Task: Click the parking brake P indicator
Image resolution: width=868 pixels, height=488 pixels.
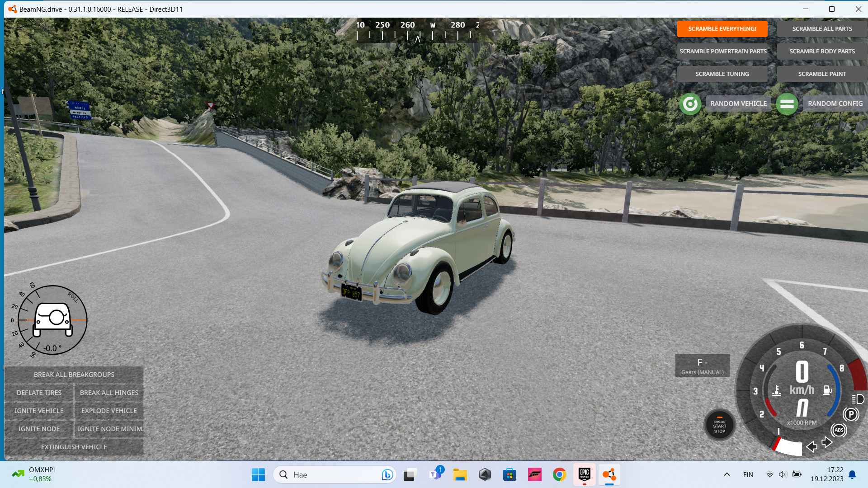Action: 851,414
